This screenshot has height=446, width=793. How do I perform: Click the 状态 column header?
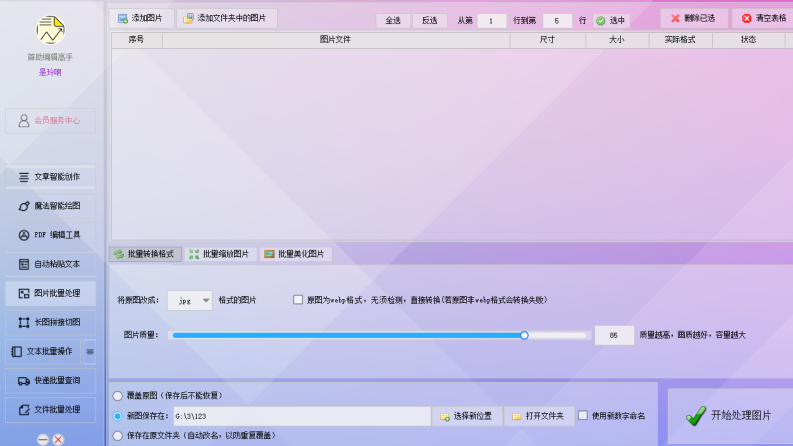[x=748, y=39]
